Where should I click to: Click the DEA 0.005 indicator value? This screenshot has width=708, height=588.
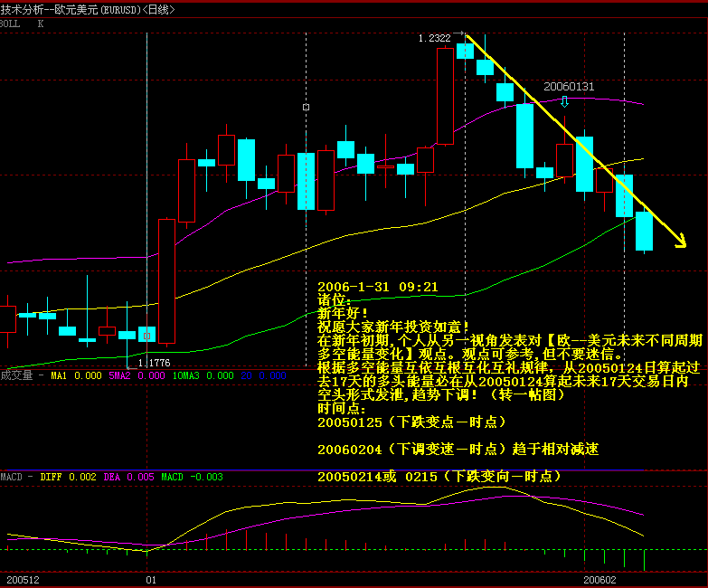128,477
